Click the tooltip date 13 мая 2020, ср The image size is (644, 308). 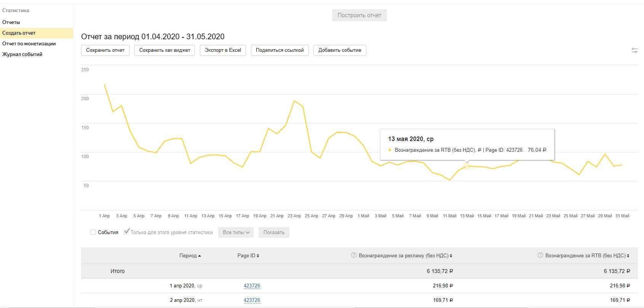pos(411,139)
